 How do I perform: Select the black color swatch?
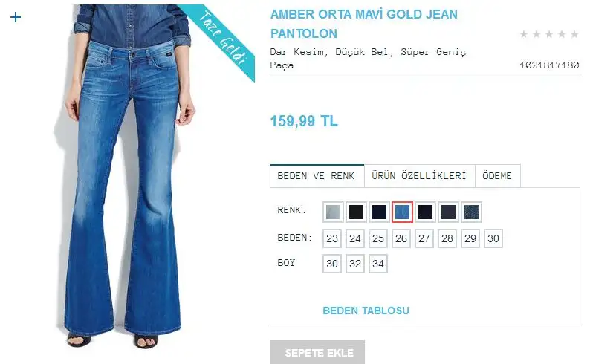[356, 212]
